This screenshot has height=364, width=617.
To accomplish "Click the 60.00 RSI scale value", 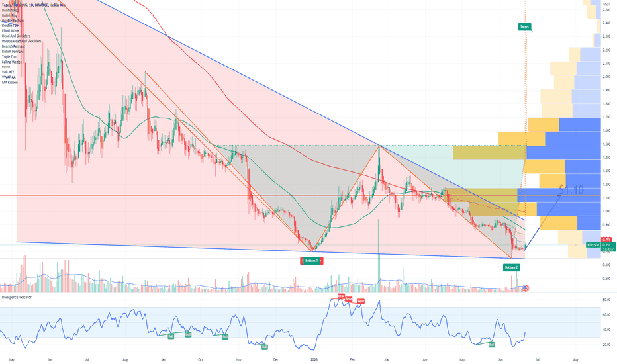I will pyautogui.click(x=606, y=315).
